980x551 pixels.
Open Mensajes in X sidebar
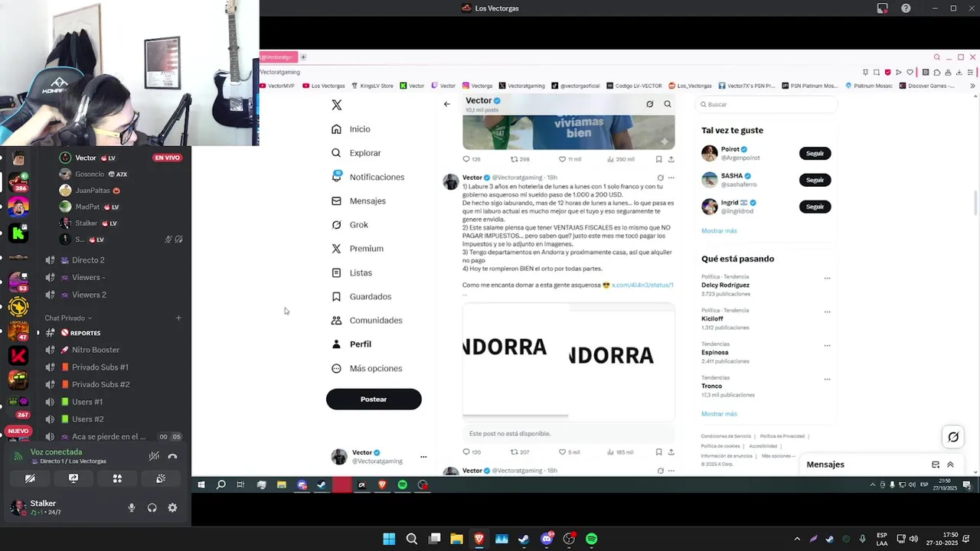point(358,201)
